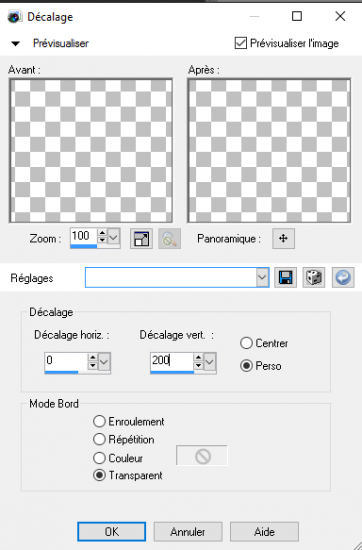This screenshot has width=362, height=550.
Task: Select the Perso radio button
Action: 246,366
